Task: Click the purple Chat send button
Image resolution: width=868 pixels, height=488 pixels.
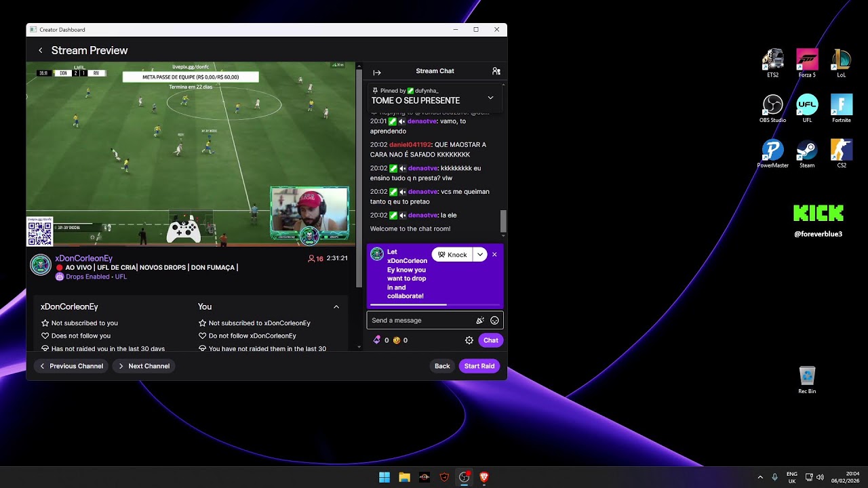Action: coord(491,340)
